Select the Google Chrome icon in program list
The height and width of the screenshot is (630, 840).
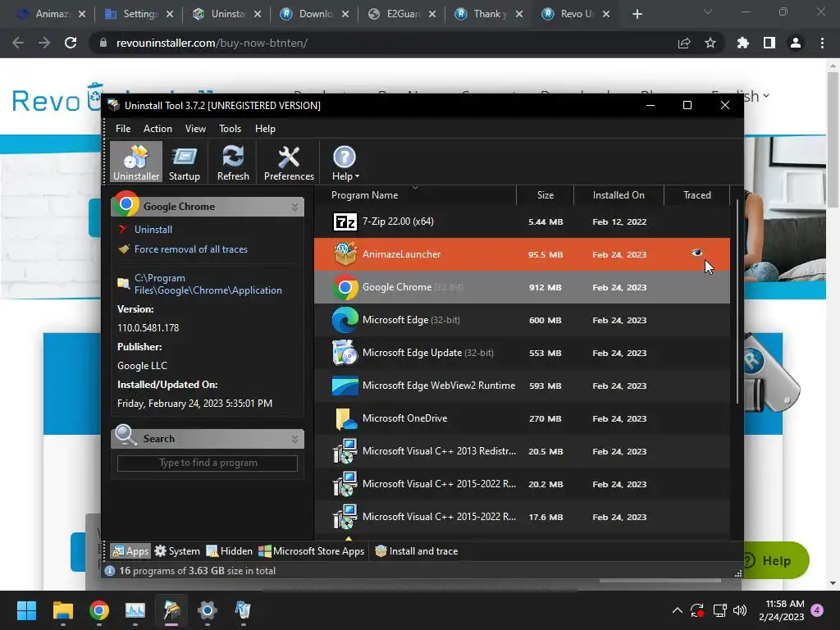tap(345, 287)
